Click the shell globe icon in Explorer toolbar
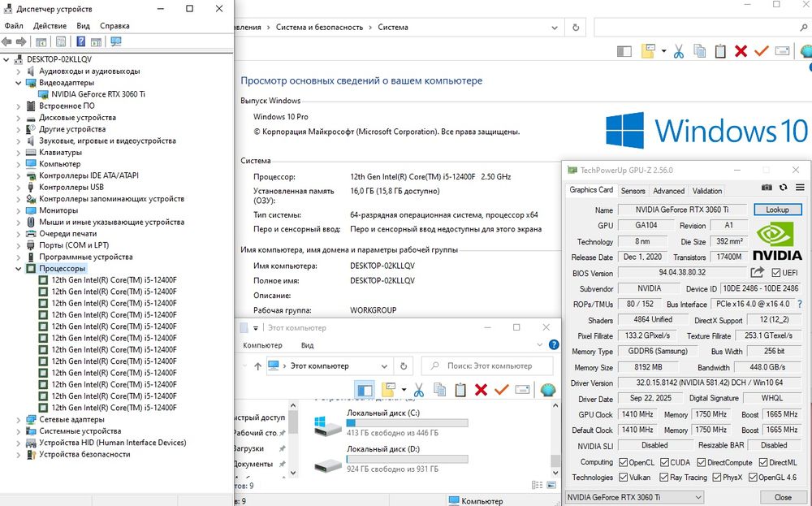This screenshot has height=506, width=812. [548, 390]
